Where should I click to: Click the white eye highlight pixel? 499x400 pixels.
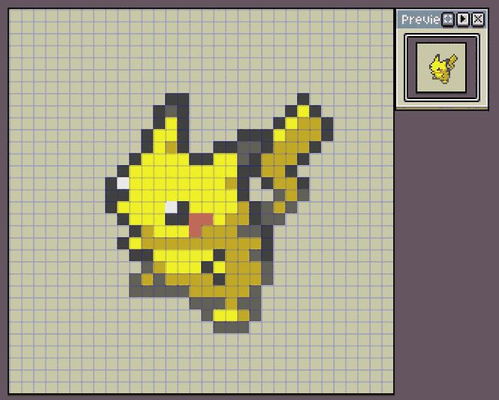[x=171, y=207]
